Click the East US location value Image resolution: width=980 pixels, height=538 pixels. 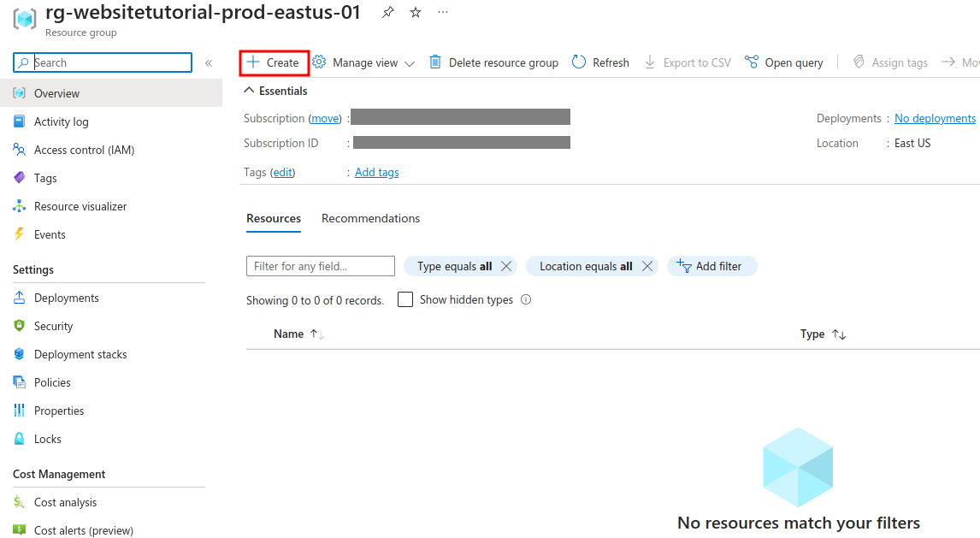(912, 144)
